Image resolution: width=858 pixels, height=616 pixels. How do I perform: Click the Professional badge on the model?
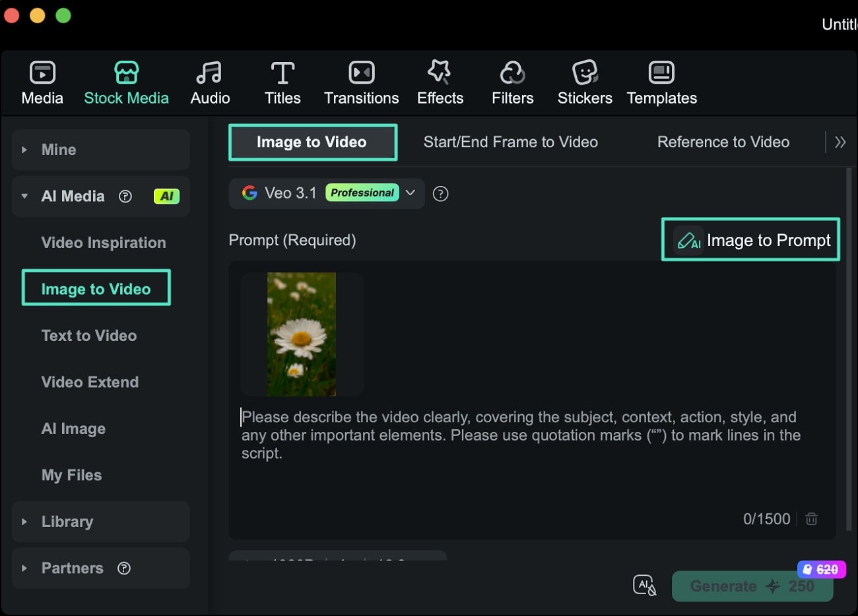(x=362, y=193)
